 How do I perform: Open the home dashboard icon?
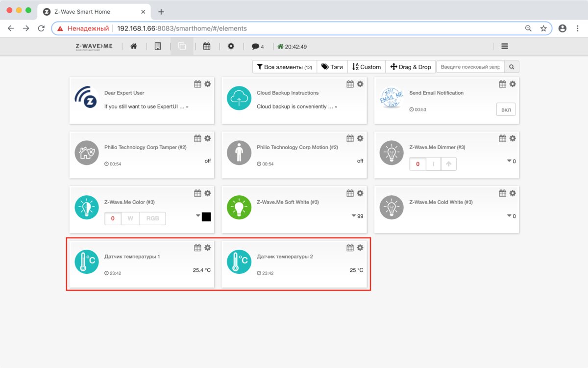click(x=133, y=47)
